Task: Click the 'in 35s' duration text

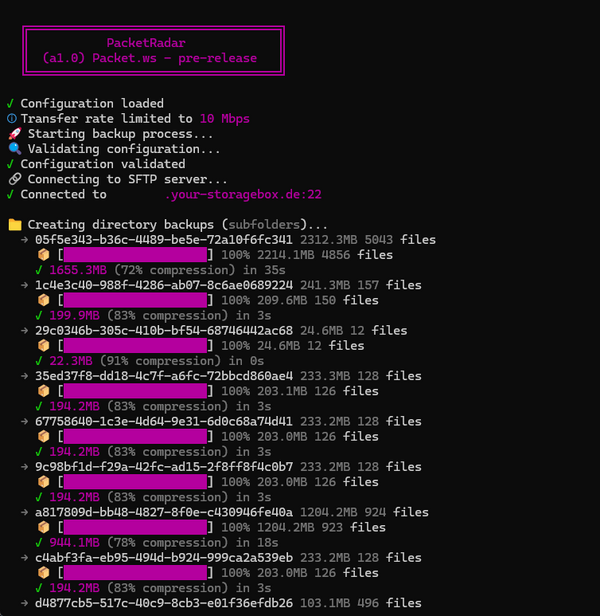Action: pos(264,270)
